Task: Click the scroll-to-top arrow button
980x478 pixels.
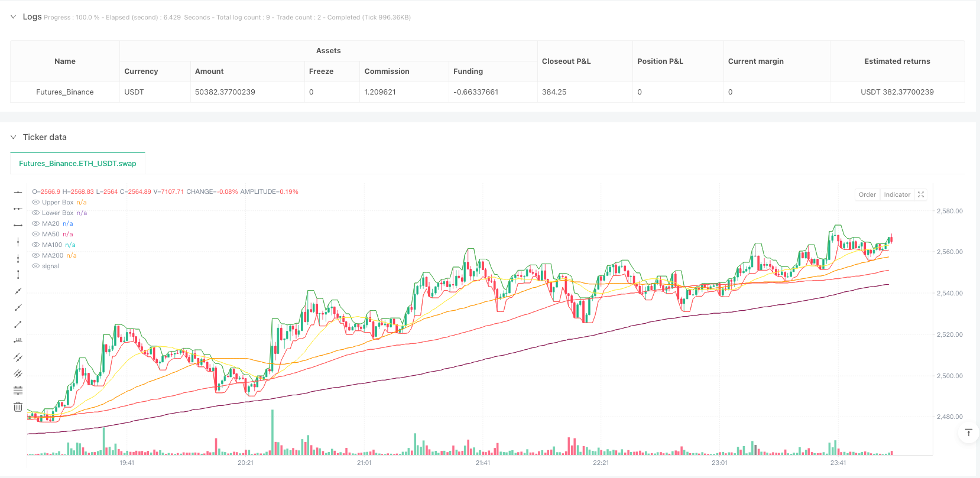Action: coord(968,433)
